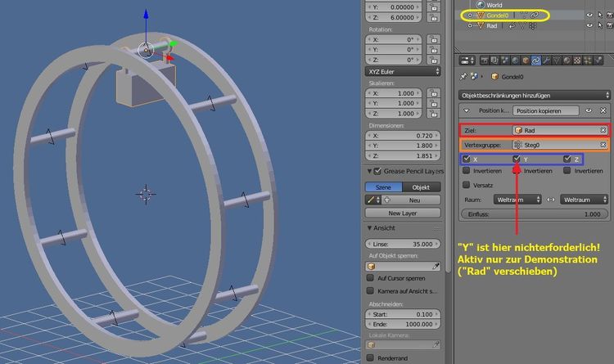Toggle Rad selectability cursor icon
Image resolution: width=614 pixels, height=364 pixels.
tap(600, 25)
